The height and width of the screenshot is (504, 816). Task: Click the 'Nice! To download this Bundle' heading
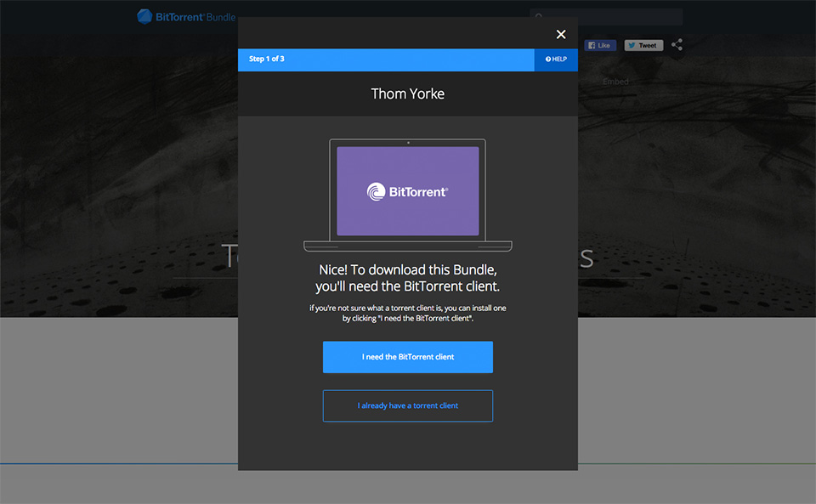pos(408,277)
